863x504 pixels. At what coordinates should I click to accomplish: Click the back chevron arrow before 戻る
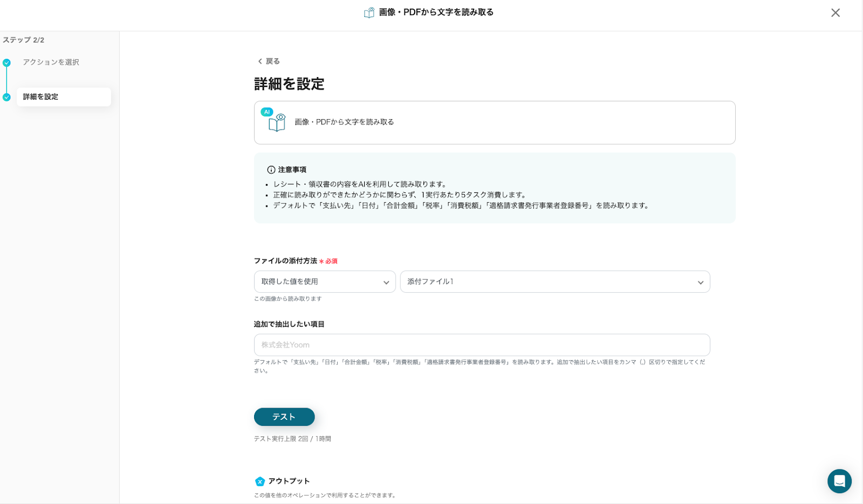(259, 61)
